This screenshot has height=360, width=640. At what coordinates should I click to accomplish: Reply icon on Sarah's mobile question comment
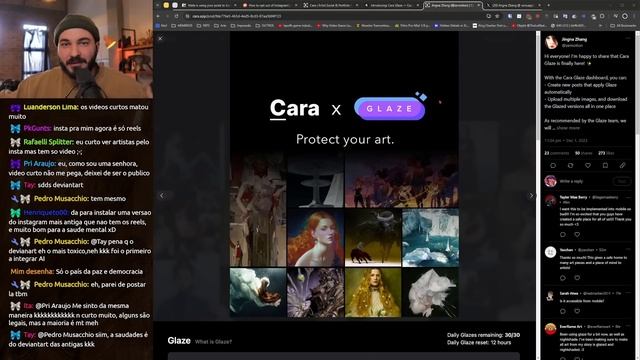click(x=562, y=311)
